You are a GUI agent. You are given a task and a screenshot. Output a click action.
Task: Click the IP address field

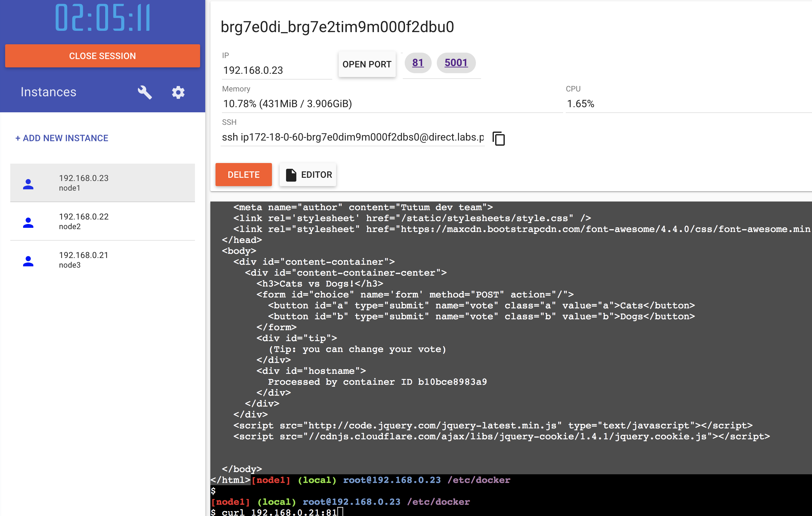pos(276,70)
